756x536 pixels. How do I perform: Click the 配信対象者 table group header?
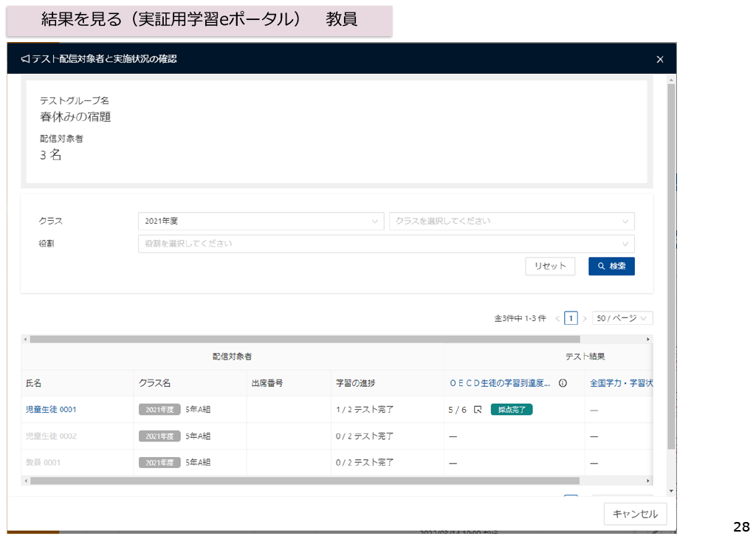click(x=232, y=357)
